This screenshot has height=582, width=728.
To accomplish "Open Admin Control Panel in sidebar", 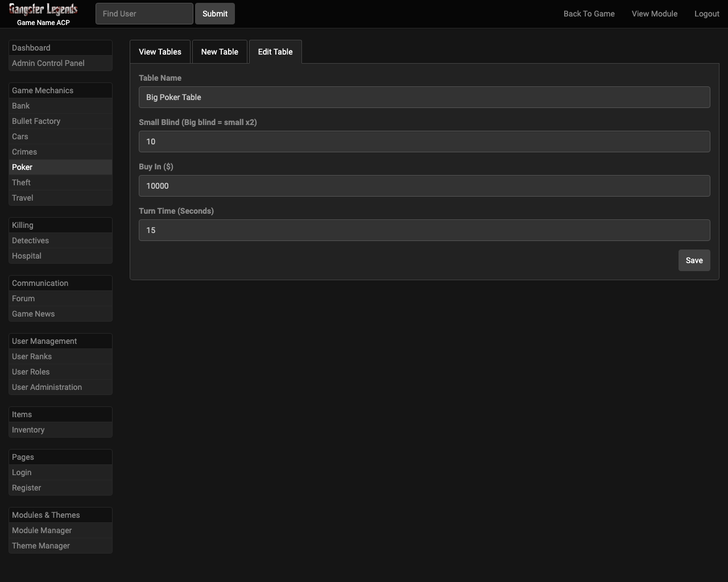I will click(60, 63).
